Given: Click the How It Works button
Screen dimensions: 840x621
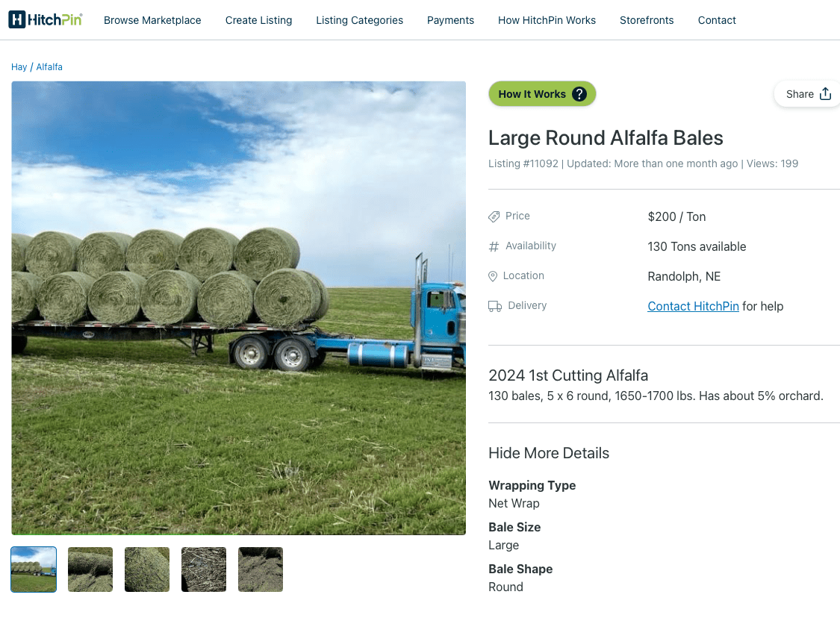Looking at the screenshot, I should point(542,94).
